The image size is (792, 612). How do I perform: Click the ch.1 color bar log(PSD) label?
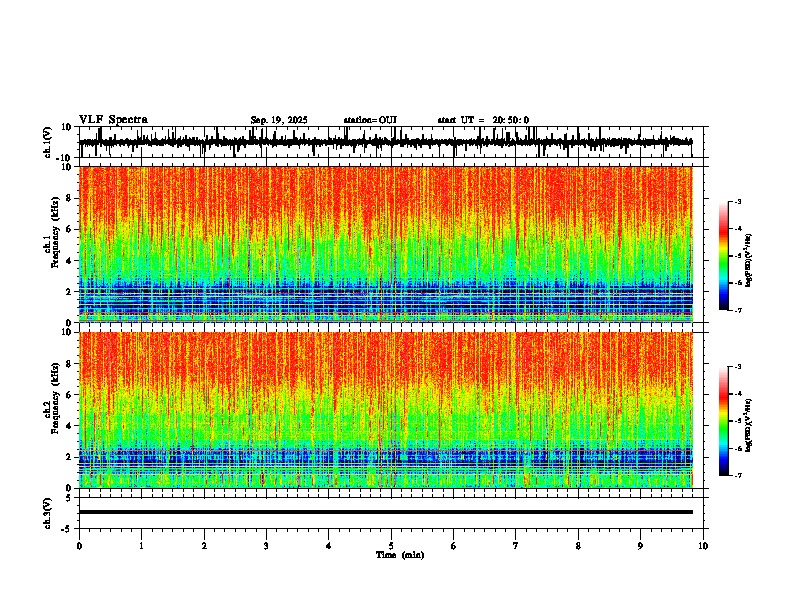click(x=749, y=261)
